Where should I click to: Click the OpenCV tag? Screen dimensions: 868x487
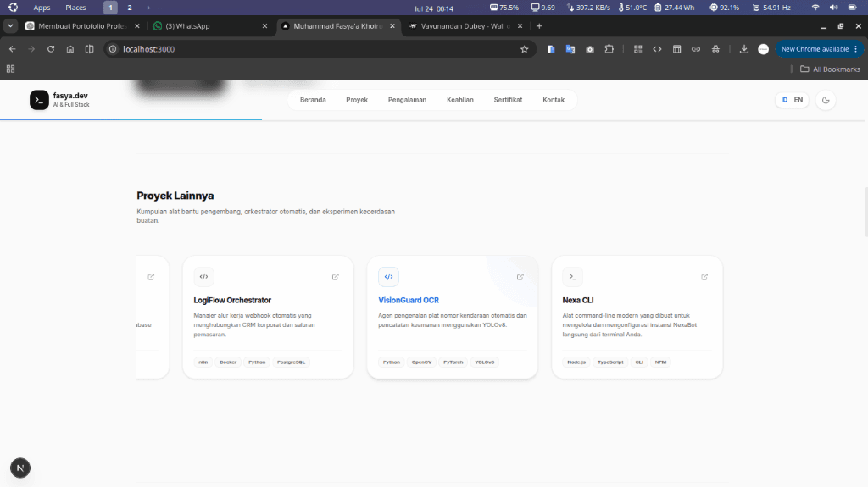[x=421, y=362]
